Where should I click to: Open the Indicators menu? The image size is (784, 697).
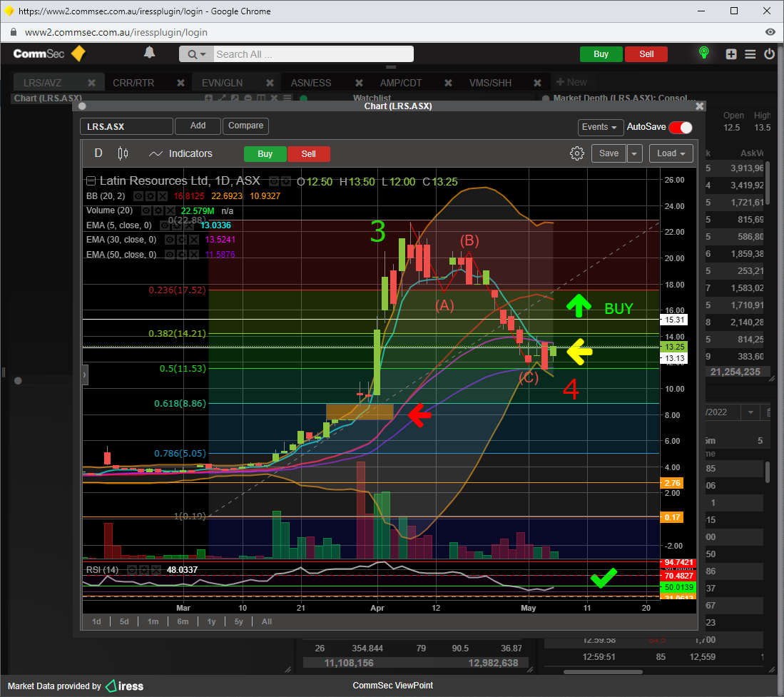(181, 153)
